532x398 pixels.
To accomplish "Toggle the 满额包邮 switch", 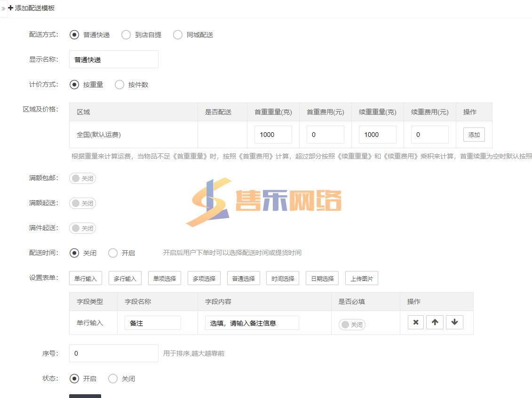I will tap(82, 178).
